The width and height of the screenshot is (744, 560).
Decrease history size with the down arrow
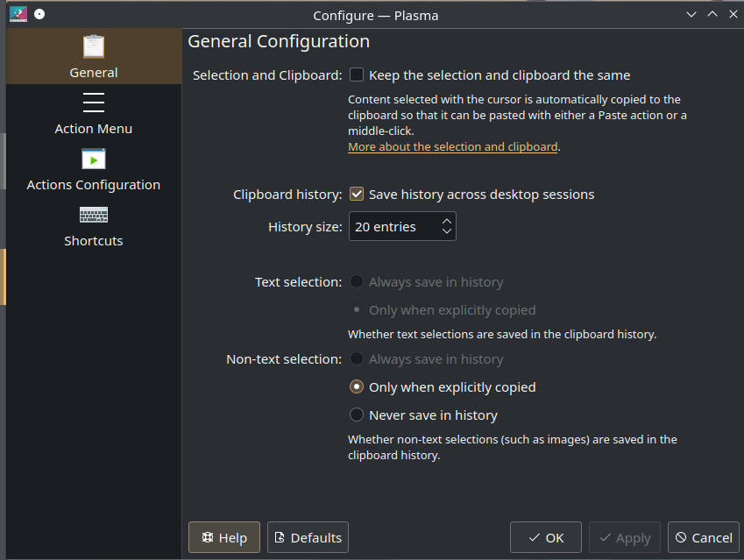(447, 231)
